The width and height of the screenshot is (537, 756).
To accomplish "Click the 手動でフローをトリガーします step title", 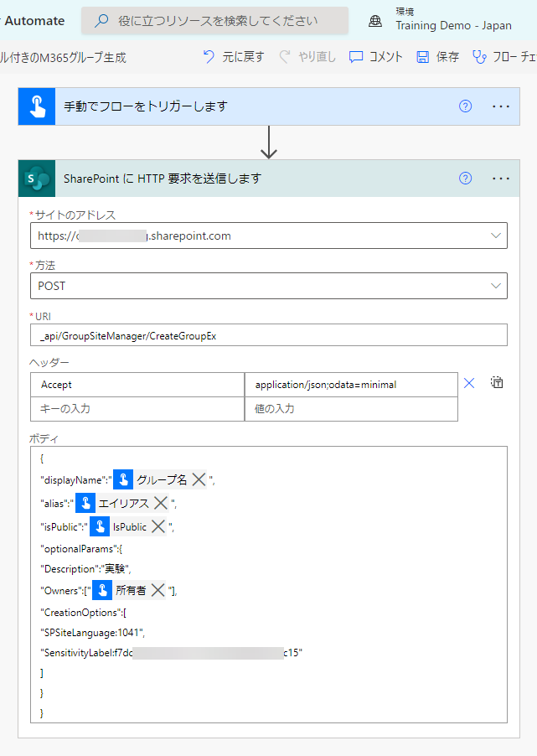I will click(x=146, y=106).
